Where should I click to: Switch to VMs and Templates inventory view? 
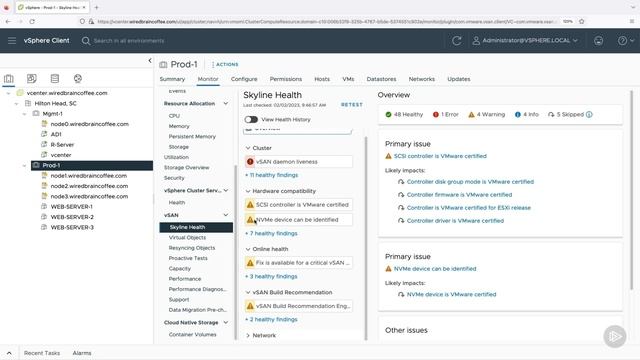click(31, 78)
